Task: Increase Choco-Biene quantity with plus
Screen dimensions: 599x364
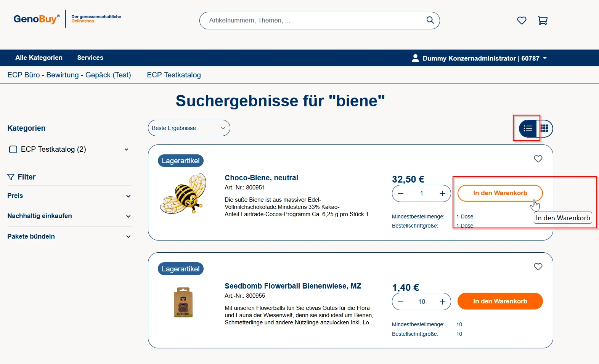Action: [x=442, y=194]
